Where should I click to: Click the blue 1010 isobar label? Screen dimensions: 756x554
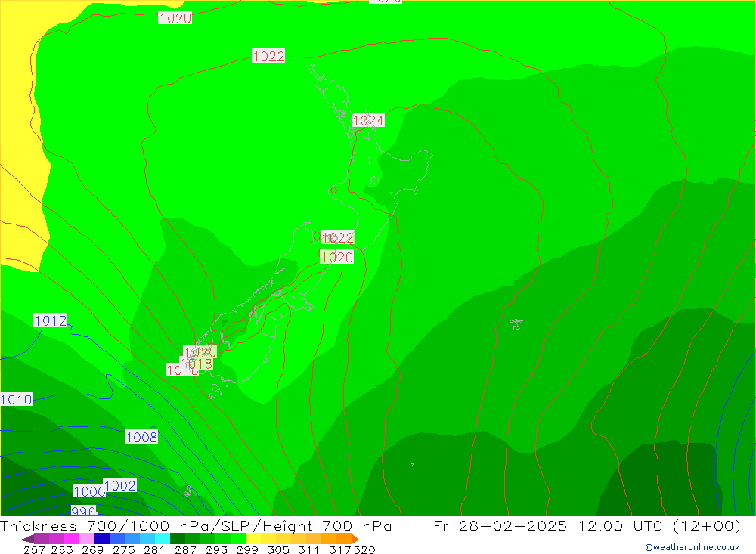(x=17, y=399)
